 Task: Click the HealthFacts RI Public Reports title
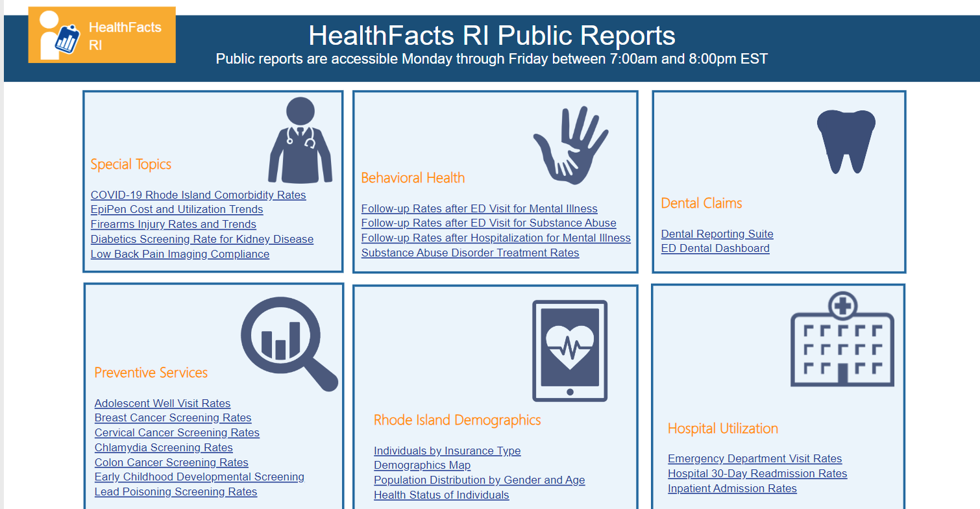492,35
